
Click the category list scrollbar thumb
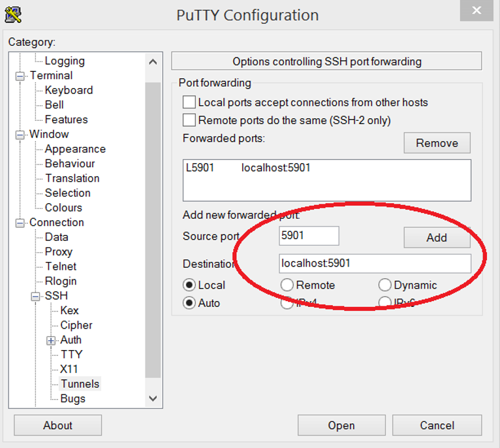pyautogui.click(x=153, y=230)
